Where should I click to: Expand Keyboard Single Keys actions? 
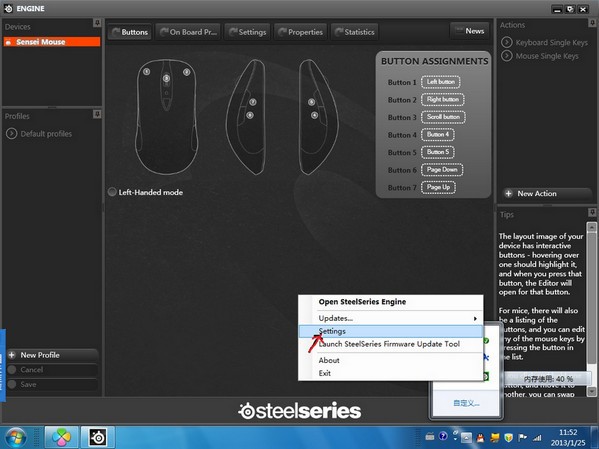tap(507, 42)
